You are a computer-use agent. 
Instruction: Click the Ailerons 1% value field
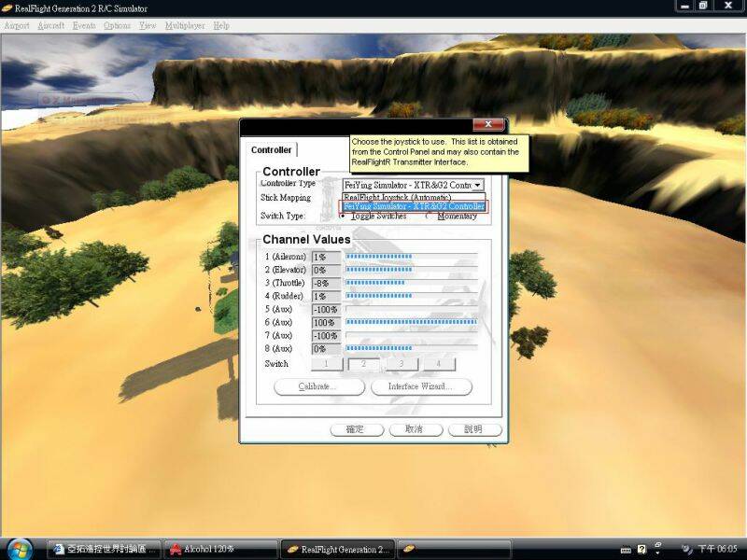pos(326,258)
